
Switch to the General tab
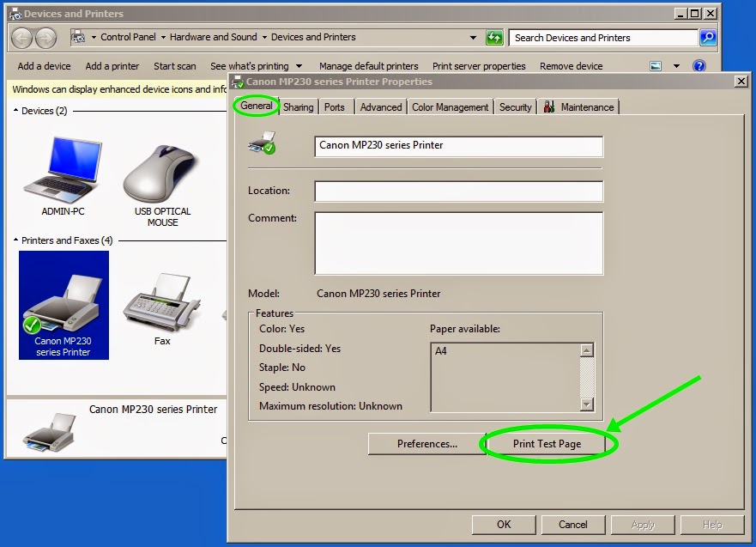tap(256, 106)
